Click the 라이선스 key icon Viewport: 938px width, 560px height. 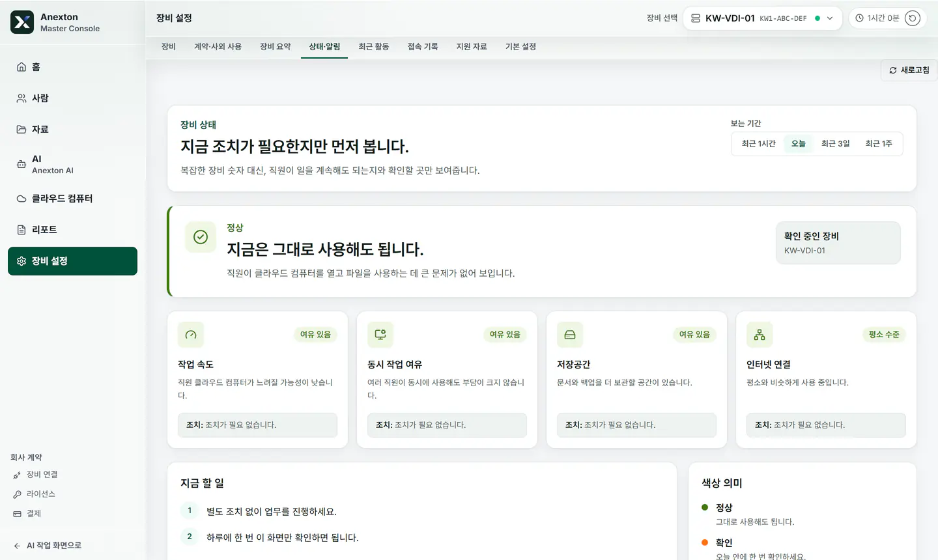coord(17,494)
